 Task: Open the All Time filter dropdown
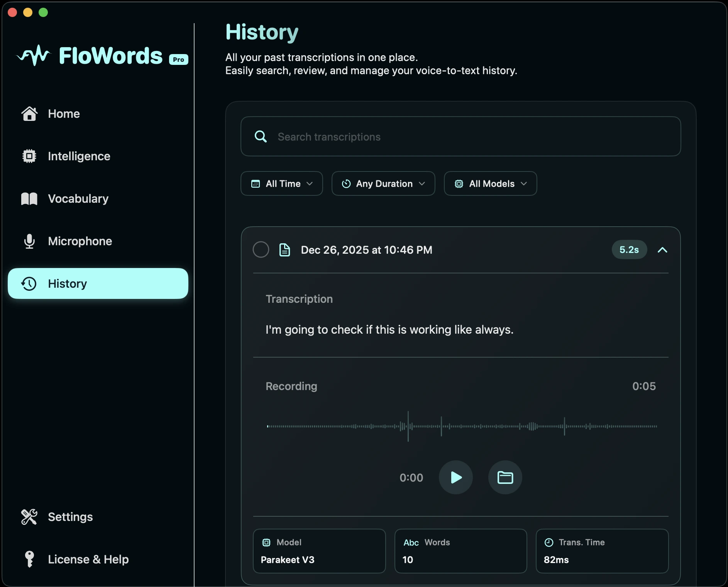(x=281, y=183)
